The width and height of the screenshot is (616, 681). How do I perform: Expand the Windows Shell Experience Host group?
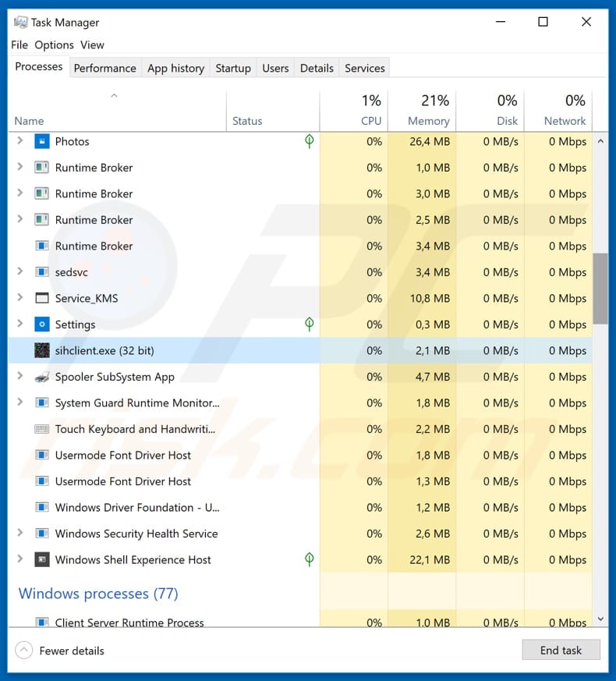19,559
